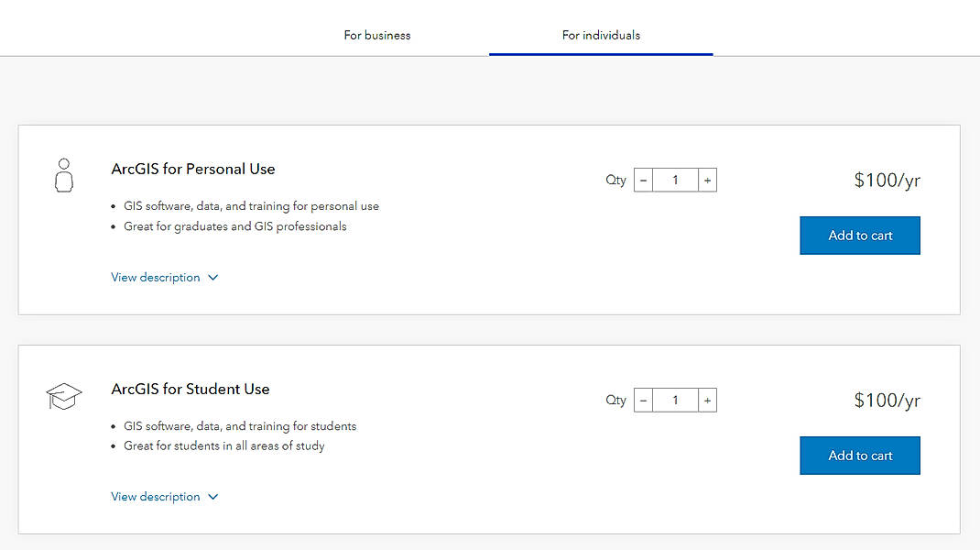This screenshot has height=550, width=980.
Task: Click the Personal Use $100/yr price
Action: 887,181
